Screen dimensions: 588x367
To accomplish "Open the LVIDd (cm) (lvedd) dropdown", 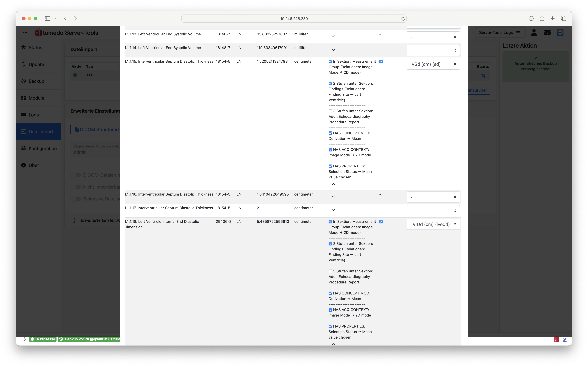I will point(433,225).
